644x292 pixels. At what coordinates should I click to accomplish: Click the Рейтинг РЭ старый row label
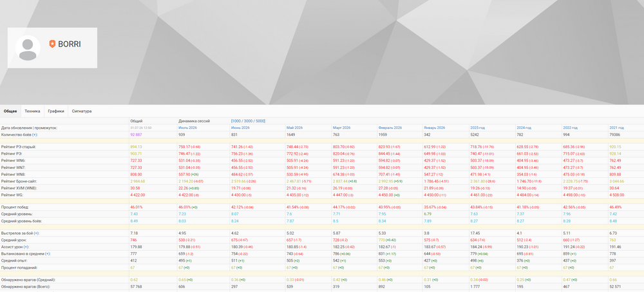pos(19,147)
